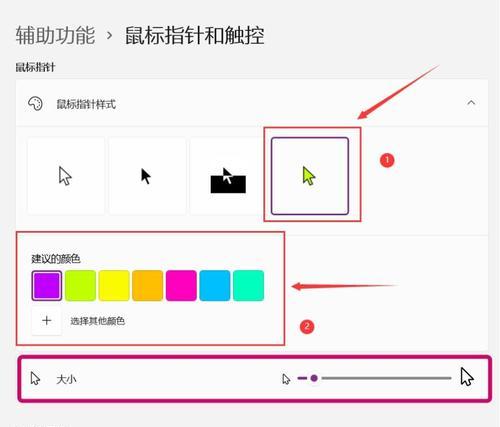Pick the purple suggested color

point(47,286)
